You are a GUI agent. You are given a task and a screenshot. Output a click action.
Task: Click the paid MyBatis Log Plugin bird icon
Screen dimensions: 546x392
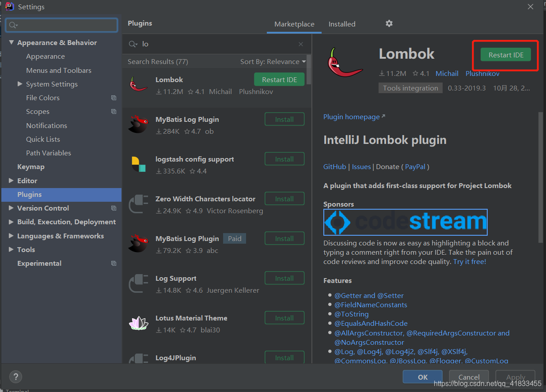138,243
